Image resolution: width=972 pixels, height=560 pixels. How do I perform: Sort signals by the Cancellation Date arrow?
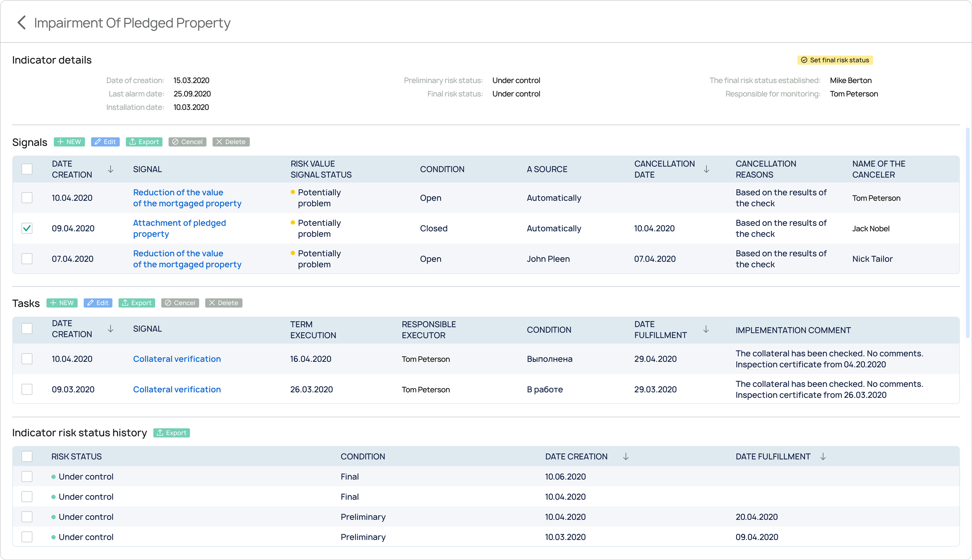click(706, 169)
